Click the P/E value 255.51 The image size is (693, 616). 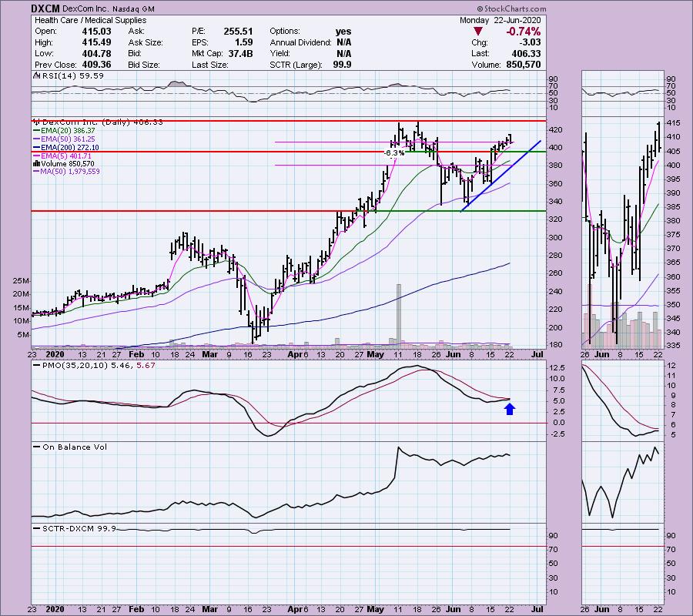[x=238, y=32]
